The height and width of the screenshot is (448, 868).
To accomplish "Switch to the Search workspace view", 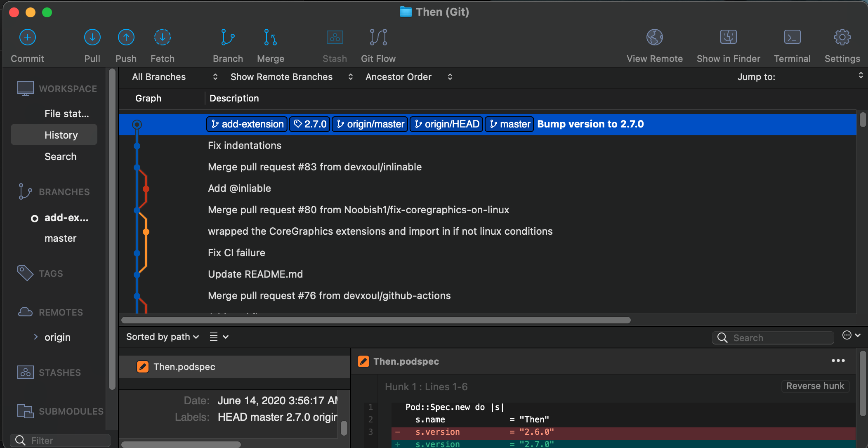I will click(x=60, y=156).
